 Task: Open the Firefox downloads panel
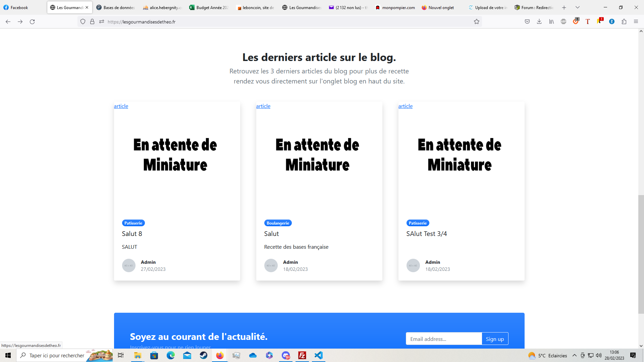[x=539, y=22]
